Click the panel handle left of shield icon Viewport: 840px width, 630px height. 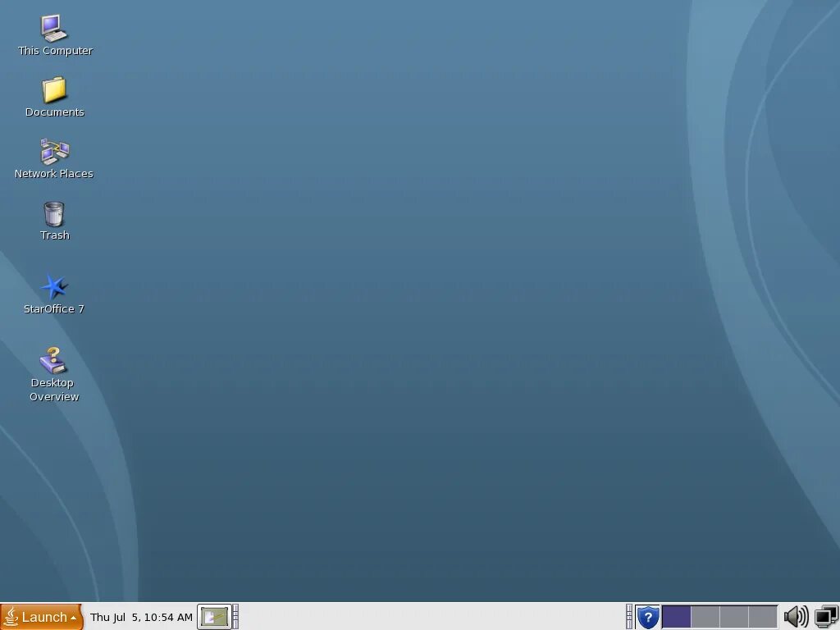pos(629,617)
